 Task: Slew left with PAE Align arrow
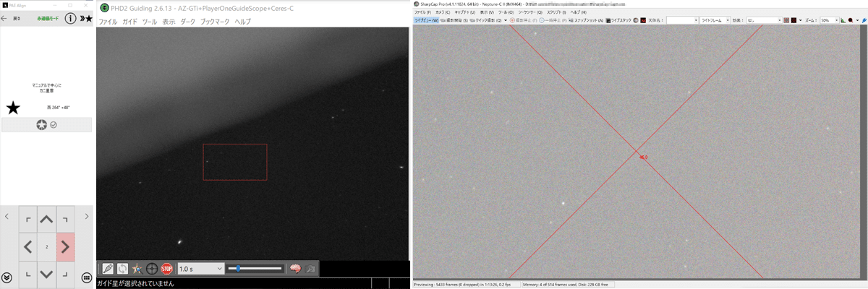click(x=27, y=247)
